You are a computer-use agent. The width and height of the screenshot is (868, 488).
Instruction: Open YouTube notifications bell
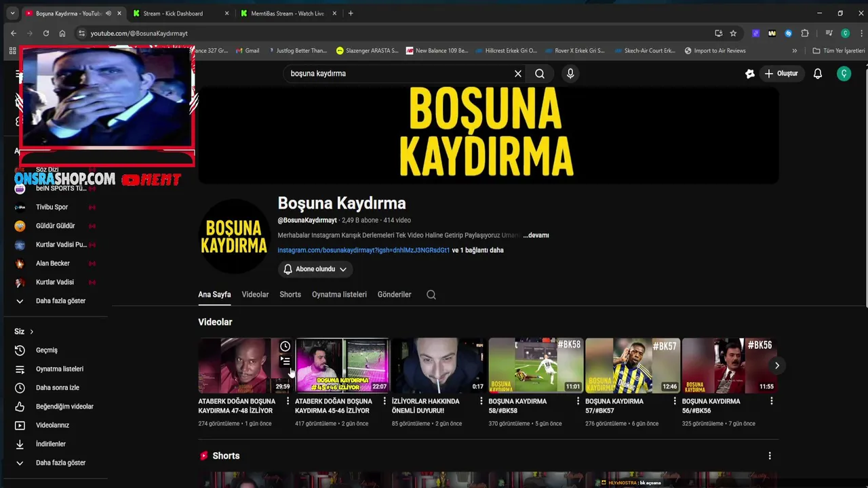(x=818, y=73)
